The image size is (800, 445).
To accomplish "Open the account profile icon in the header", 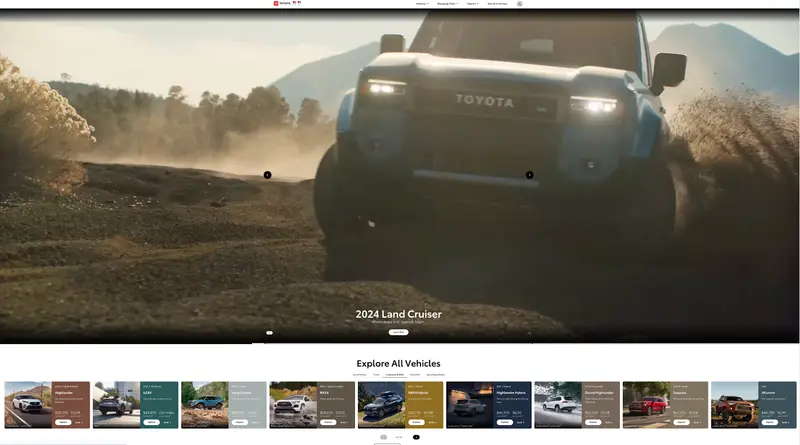I will (519, 4).
